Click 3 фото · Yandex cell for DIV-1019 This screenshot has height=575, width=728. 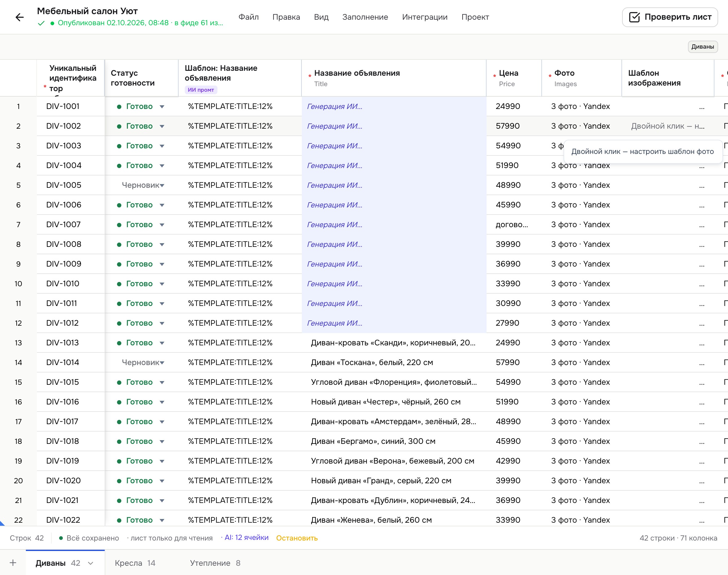click(x=581, y=461)
